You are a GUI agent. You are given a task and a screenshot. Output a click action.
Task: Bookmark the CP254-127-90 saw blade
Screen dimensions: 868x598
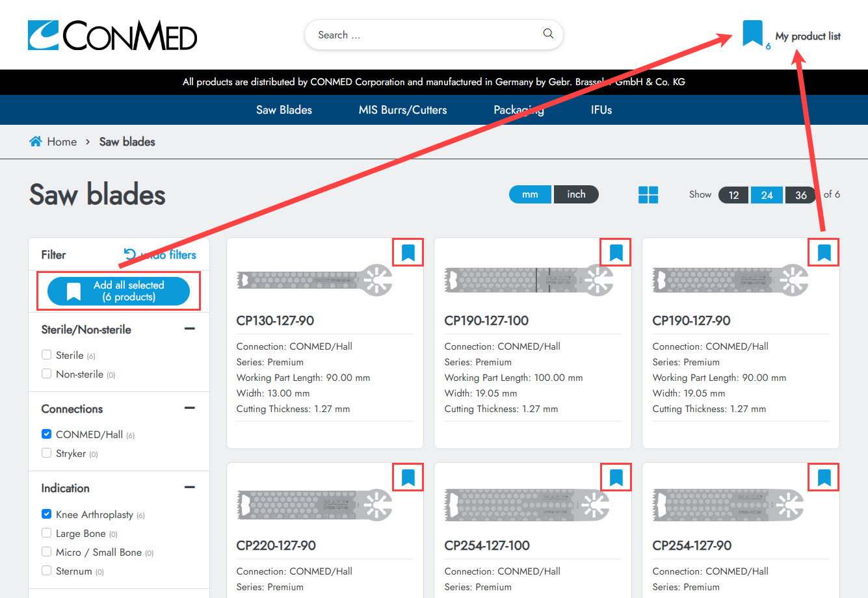click(x=824, y=478)
